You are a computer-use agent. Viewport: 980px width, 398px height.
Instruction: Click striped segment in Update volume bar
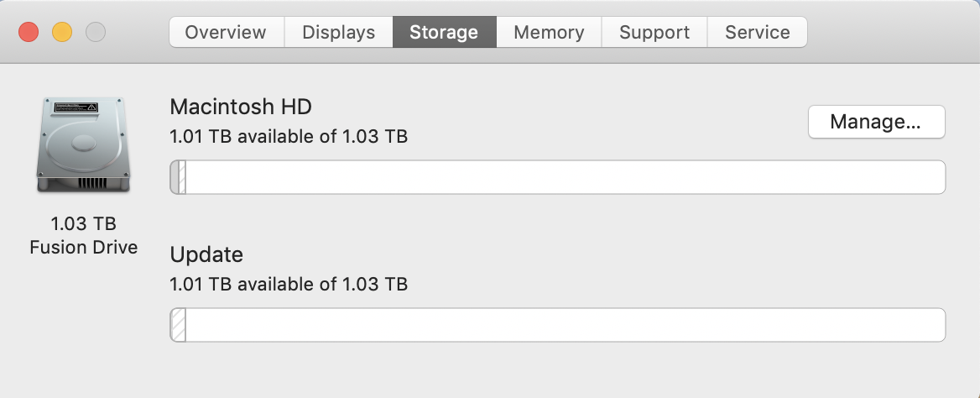(x=178, y=325)
